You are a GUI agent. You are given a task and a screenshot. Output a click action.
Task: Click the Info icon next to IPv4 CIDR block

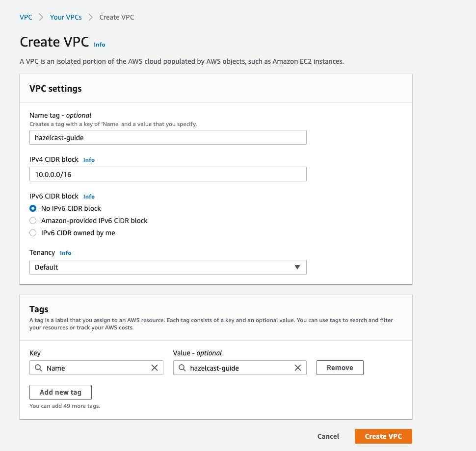(x=89, y=159)
